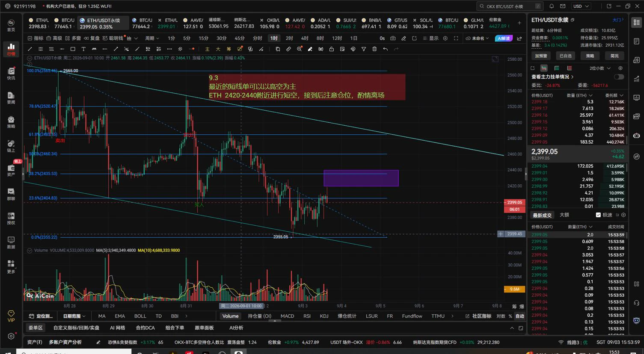Click the filter funnel icon in the drawing toolbar
Image resolution: width=644 pixels, height=354 pixels.
point(364,49)
